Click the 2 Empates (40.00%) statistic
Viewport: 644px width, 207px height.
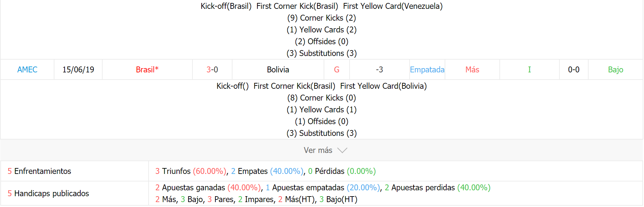pos(267,171)
